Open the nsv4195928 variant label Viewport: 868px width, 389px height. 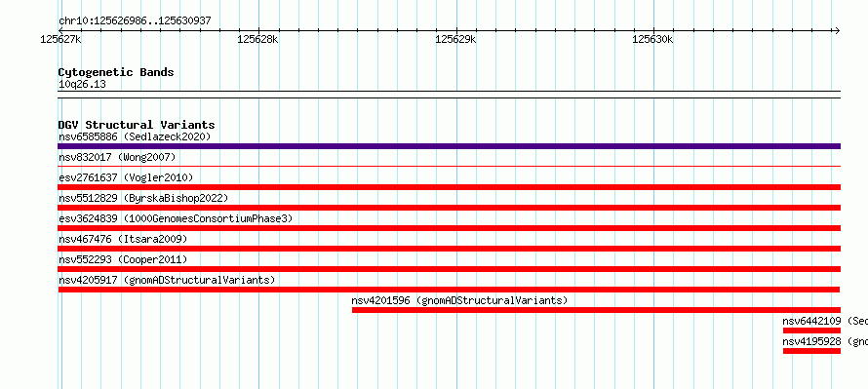pyautogui.click(x=825, y=341)
